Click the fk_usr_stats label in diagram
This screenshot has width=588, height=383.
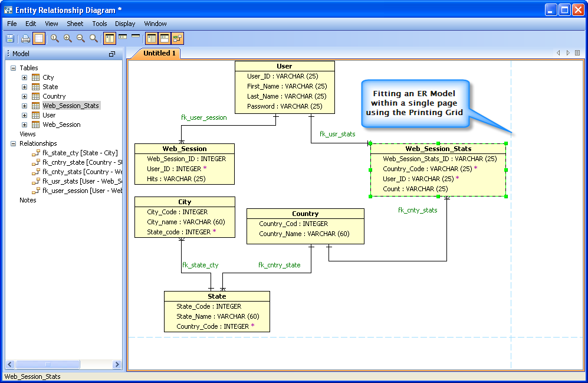tap(337, 134)
